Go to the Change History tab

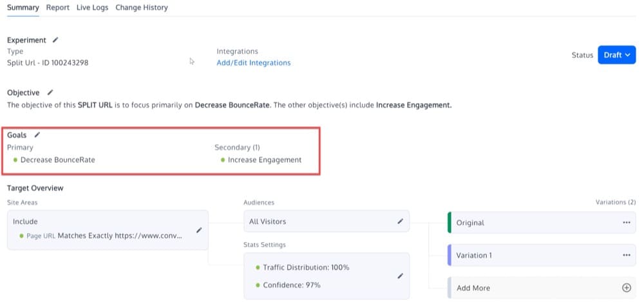coord(142,7)
